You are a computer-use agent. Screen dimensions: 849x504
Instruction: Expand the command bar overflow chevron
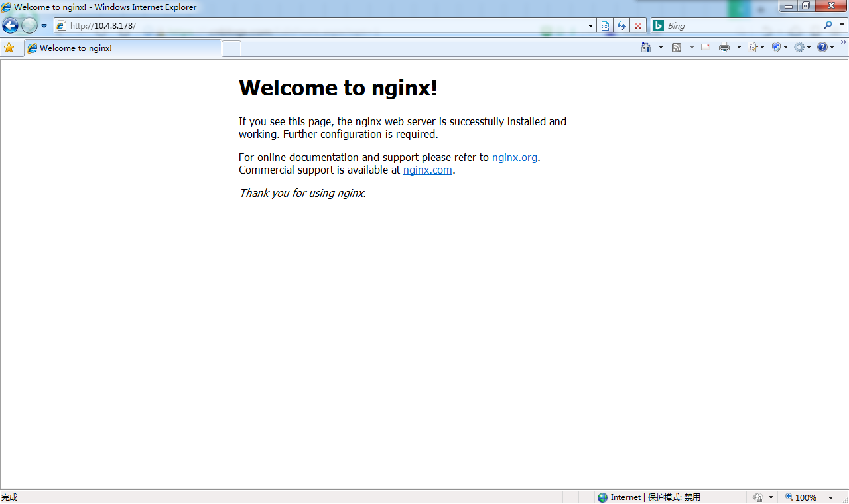(x=843, y=42)
